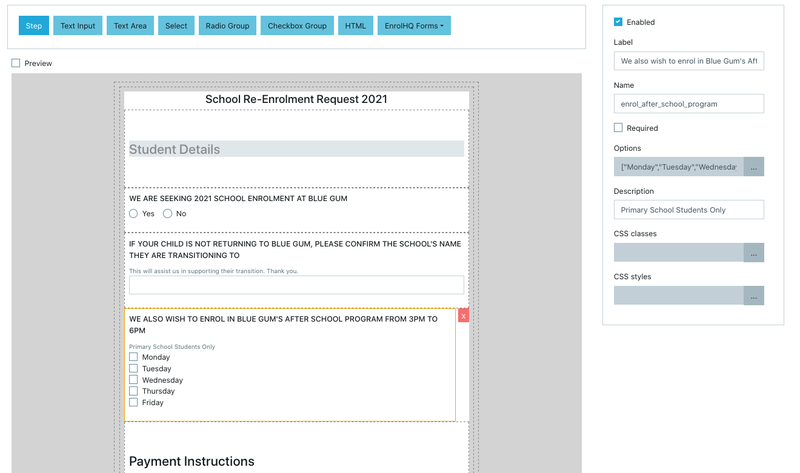The image size is (800, 473).
Task: Check the Thursday checkbox
Action: coord(134,391)
